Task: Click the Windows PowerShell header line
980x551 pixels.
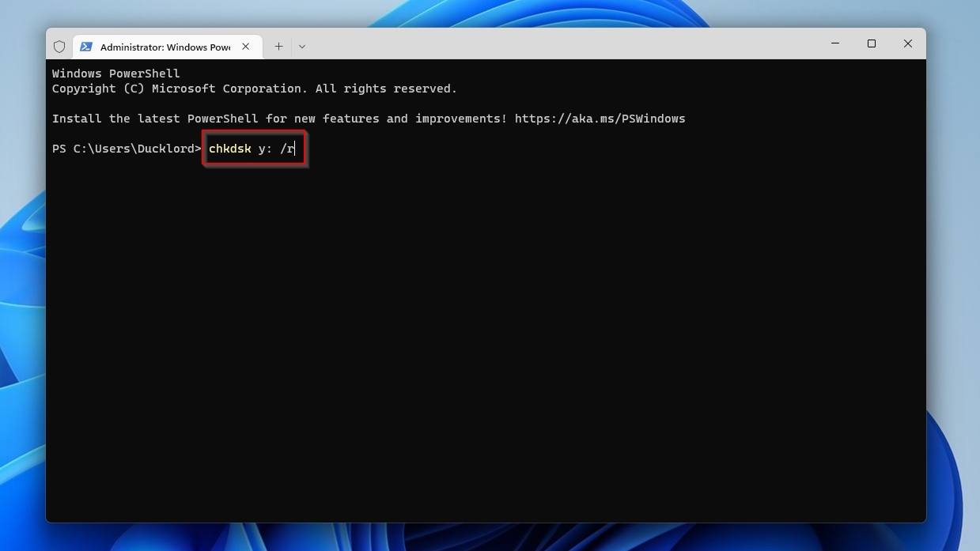Action: [115, 74]
